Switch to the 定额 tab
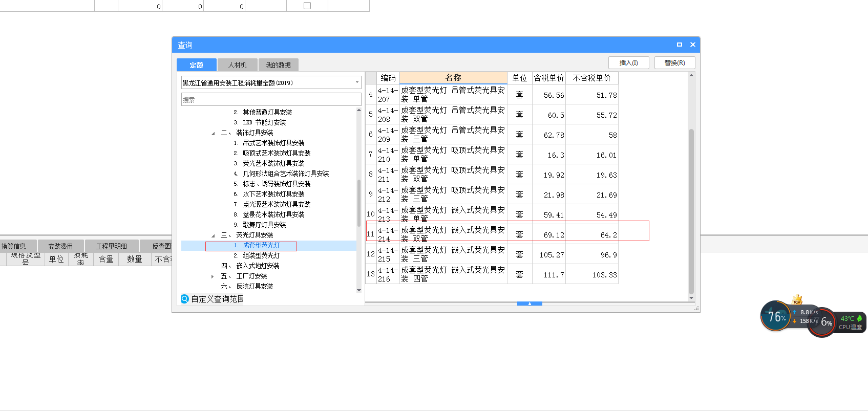This screenshot has width=868, height=411. (196, 65)
